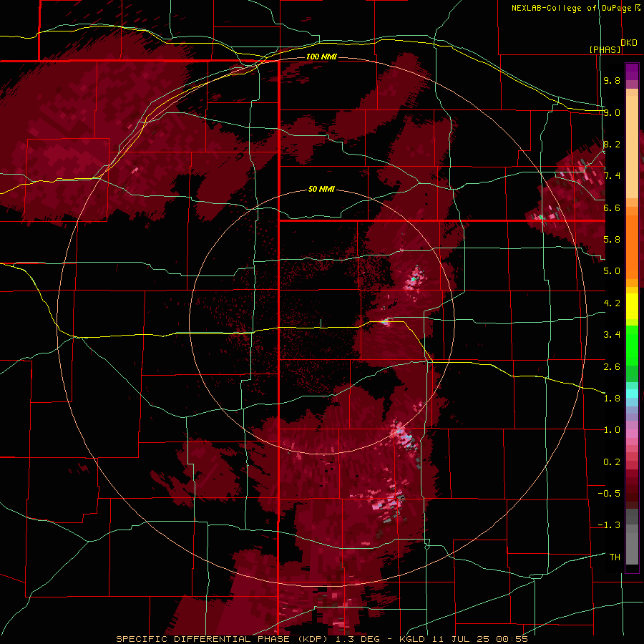The width and height of the screenshot is (644, 644).
Task: Click the [PHAS] scale header
Action: (605, 49)
